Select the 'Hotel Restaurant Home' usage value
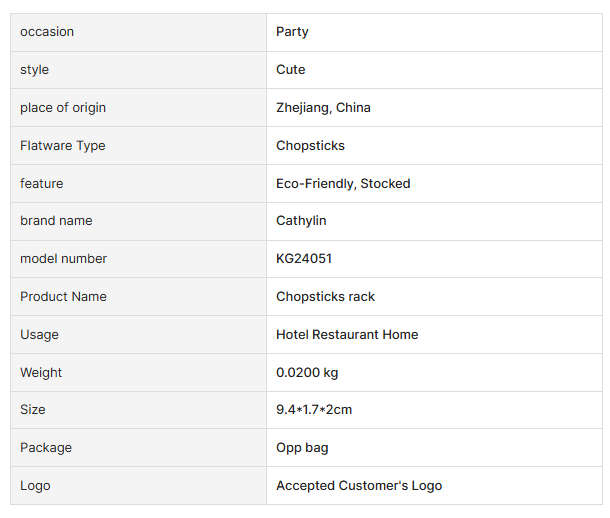The width and height of the screenshot is (610, 518). point(347,335)
